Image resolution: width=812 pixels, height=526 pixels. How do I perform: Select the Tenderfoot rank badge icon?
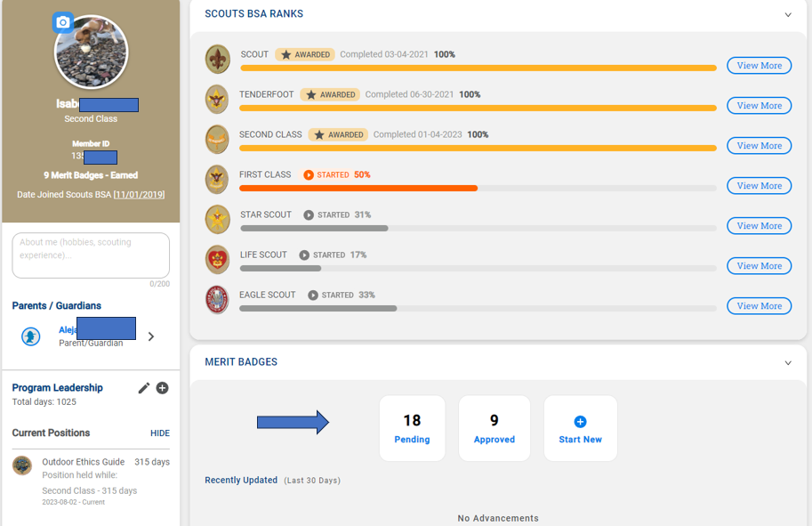[217, 99]
